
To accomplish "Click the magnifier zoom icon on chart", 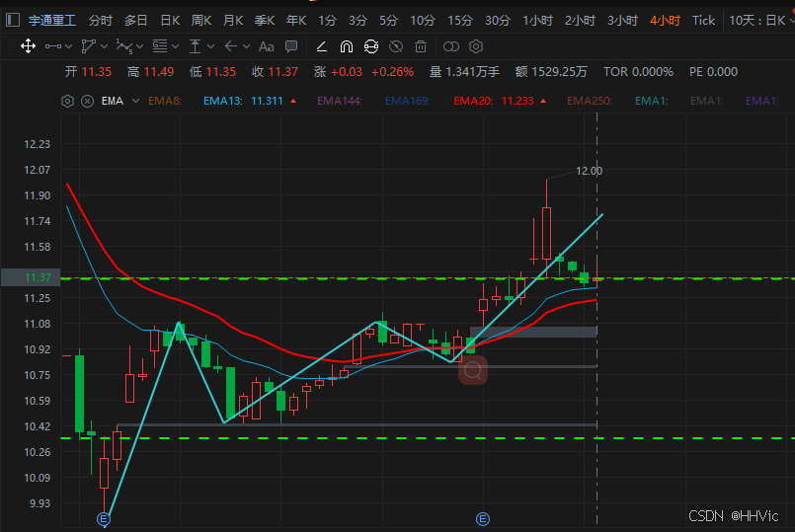I will click(473, 370).
